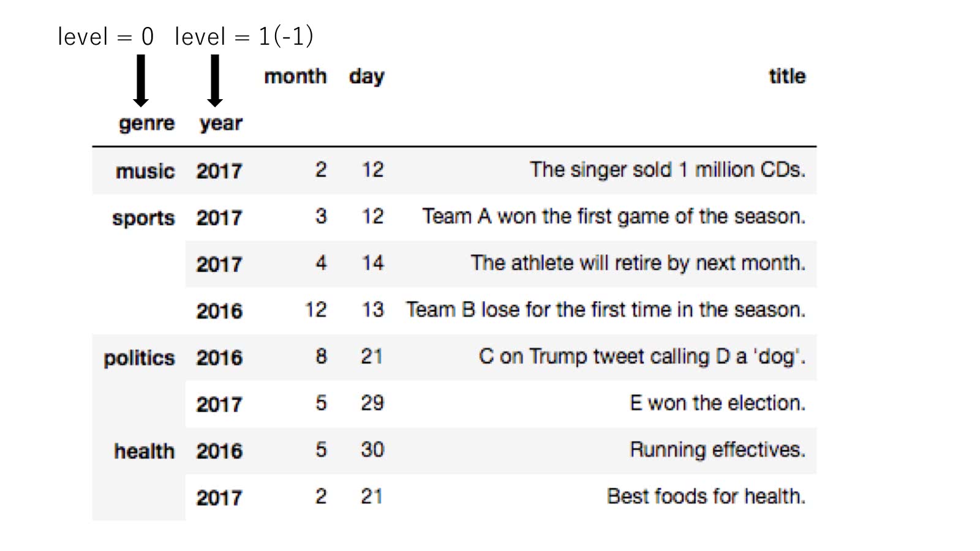
Task: Click the 'level = 0' annotation label
Action: pos(105,37)
